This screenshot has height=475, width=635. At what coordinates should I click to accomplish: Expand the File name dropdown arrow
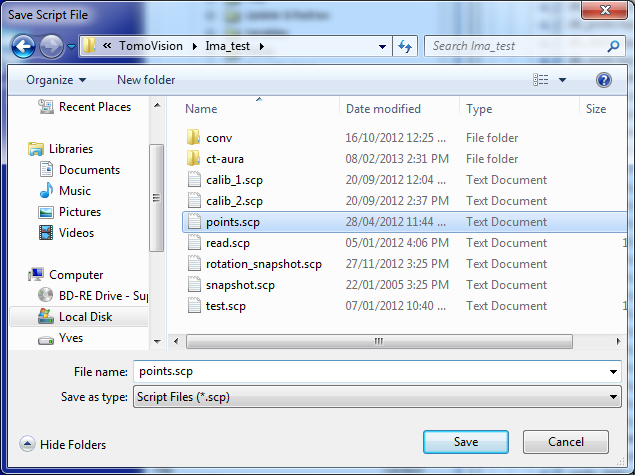pos(613,372)
